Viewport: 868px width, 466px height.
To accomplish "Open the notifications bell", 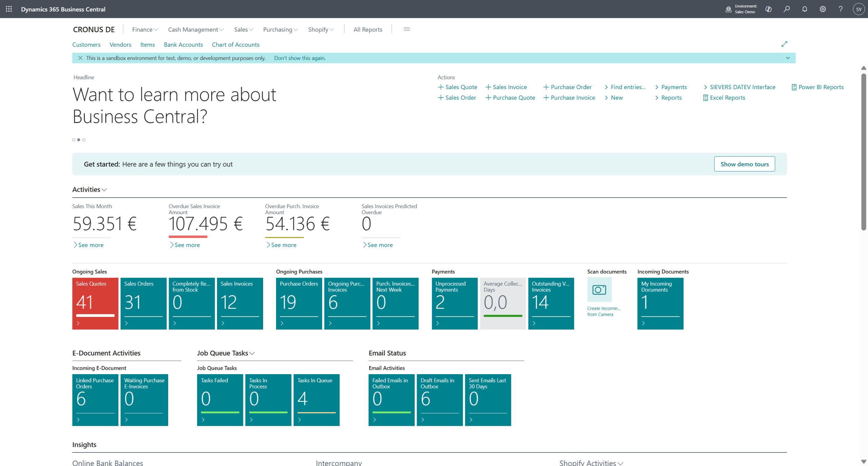I will (x=804, y=9).
